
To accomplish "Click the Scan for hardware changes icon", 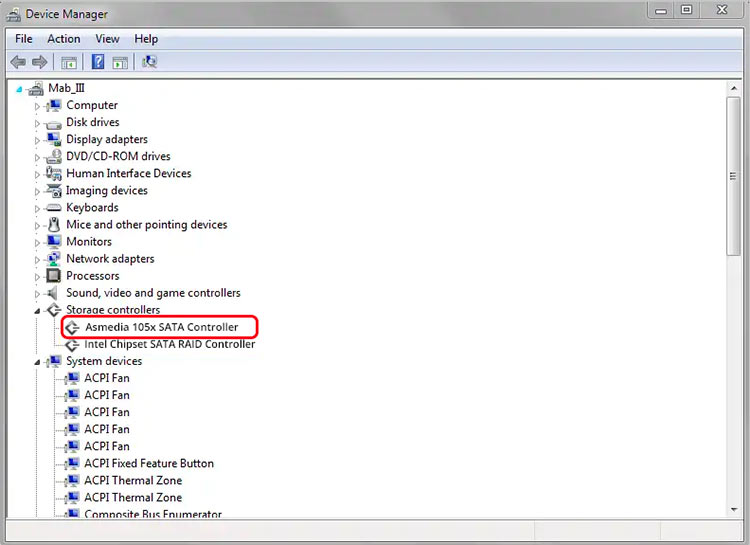I will point(149,62).
